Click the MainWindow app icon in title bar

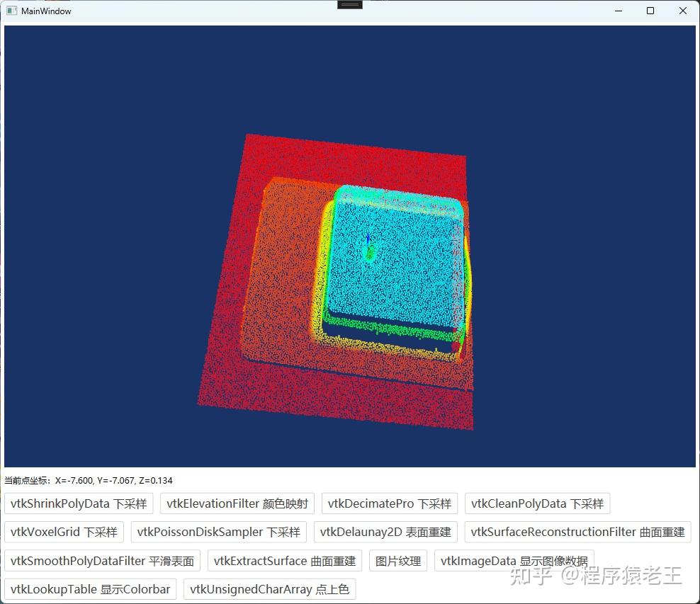(11, 11)
